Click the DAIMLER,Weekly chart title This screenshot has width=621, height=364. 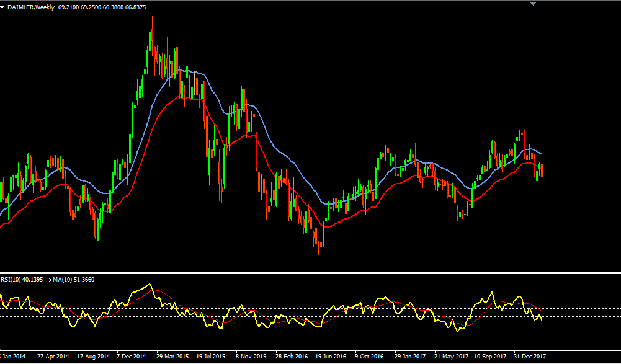[31, 7]
